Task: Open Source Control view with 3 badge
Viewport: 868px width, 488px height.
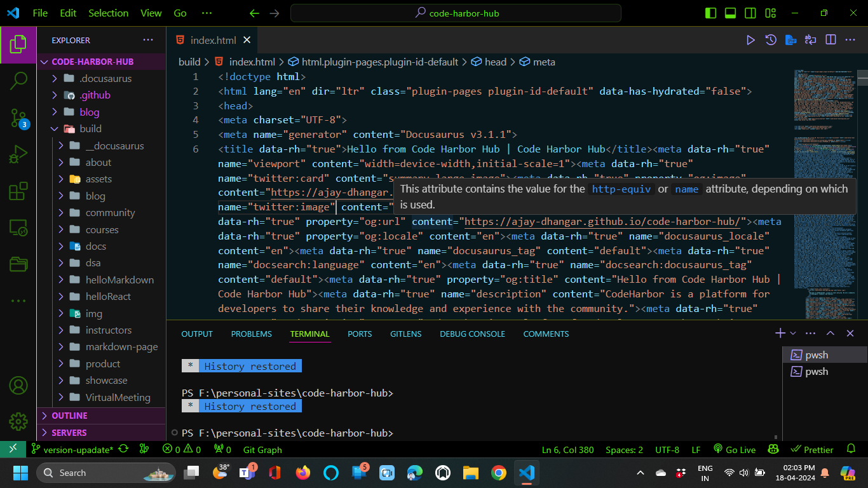Action: (x=18, y=118)
